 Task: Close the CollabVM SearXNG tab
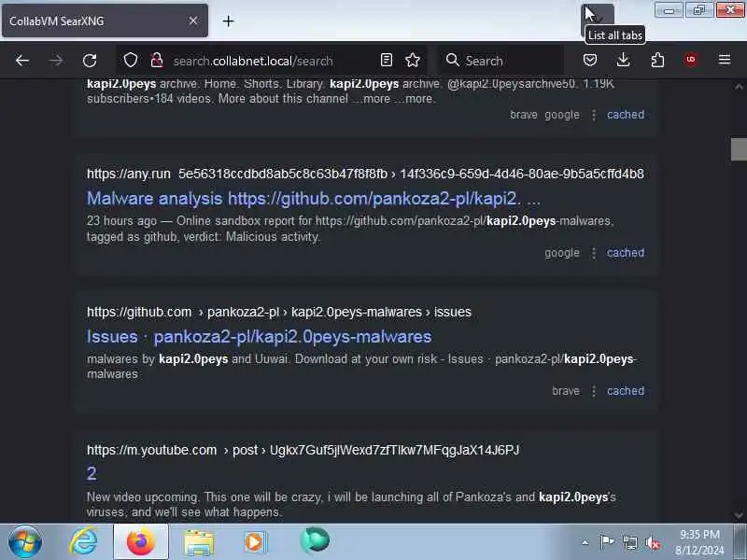[193, 21]
